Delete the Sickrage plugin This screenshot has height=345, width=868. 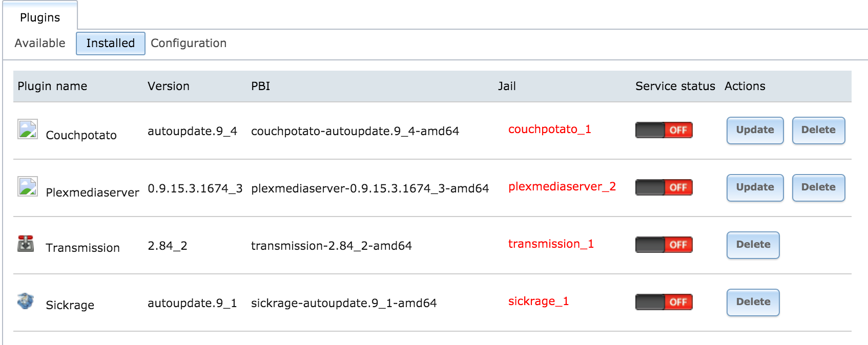click(x=753, y=302)
